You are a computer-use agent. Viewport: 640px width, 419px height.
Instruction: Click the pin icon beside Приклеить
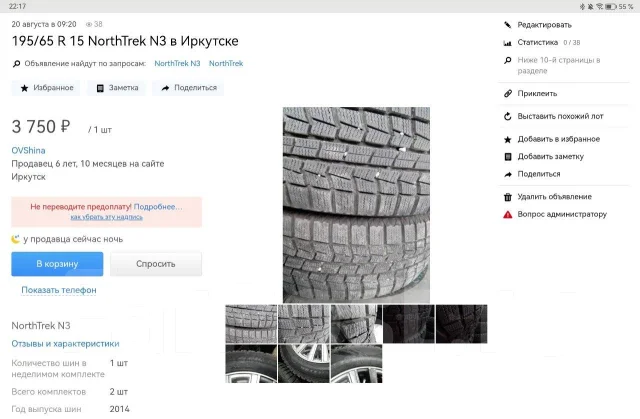[507, 93]
